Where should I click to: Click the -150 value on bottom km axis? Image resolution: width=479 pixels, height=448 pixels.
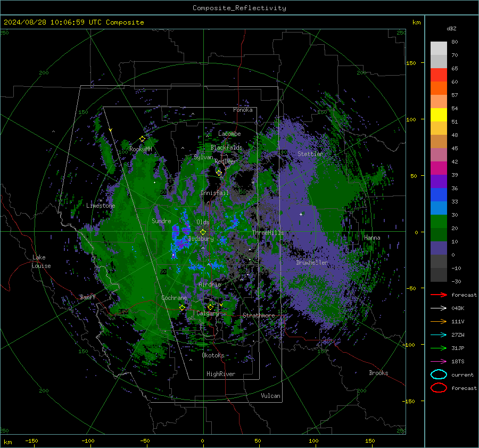coord(31,441)
